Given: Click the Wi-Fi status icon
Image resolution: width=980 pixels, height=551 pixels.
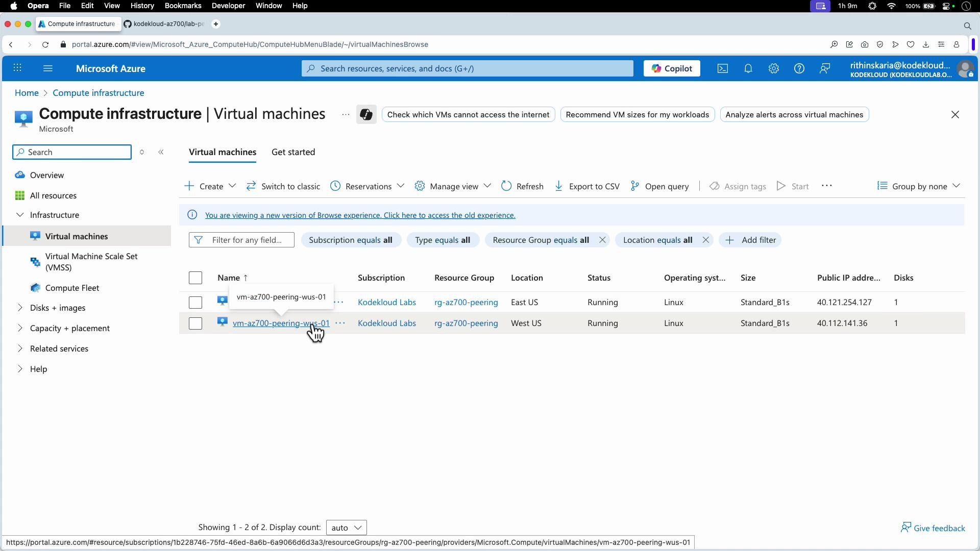Looking at the screenshot, I should coord(892,6).
